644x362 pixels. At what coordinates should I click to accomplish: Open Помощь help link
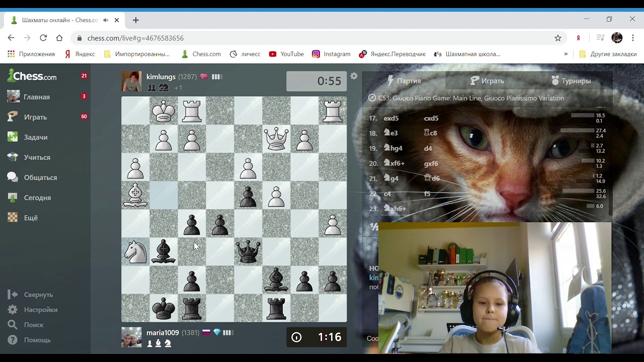pos(37,340)
